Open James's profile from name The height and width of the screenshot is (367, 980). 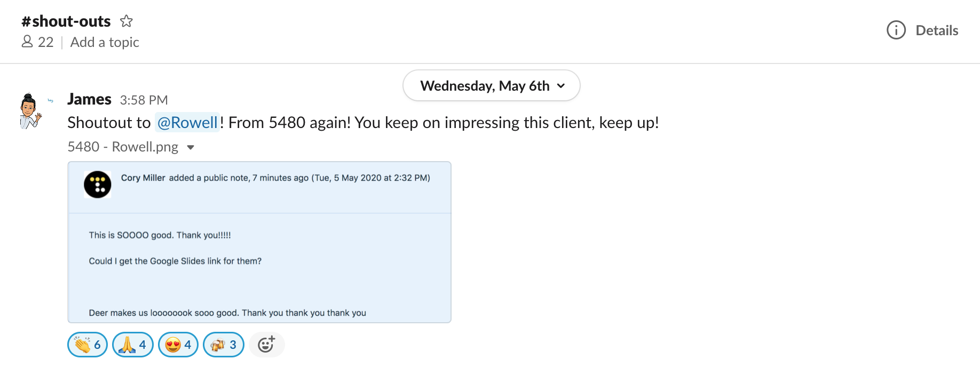click(89, 99)
